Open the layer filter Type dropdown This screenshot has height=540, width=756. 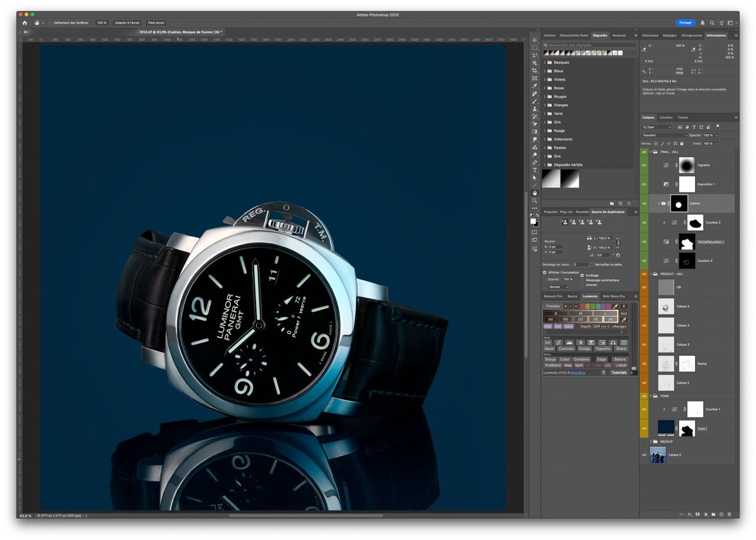pyautogui.click(x=657, y=127)
